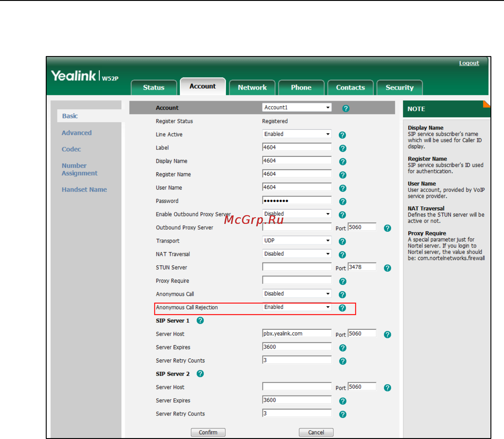Image resolution: width=504 pixels, height=439 pixels.
Task: Click the Password input field
Action: (x=297, y=200)
